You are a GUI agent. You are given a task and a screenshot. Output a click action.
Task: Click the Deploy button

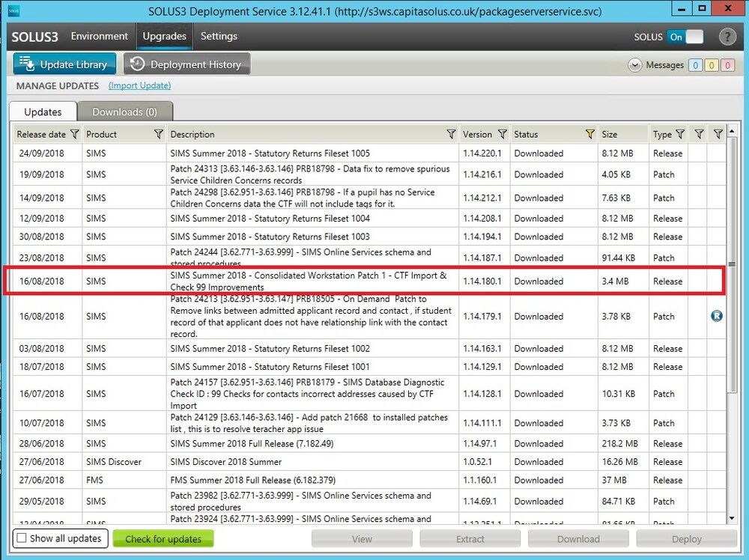coord(686,539)
